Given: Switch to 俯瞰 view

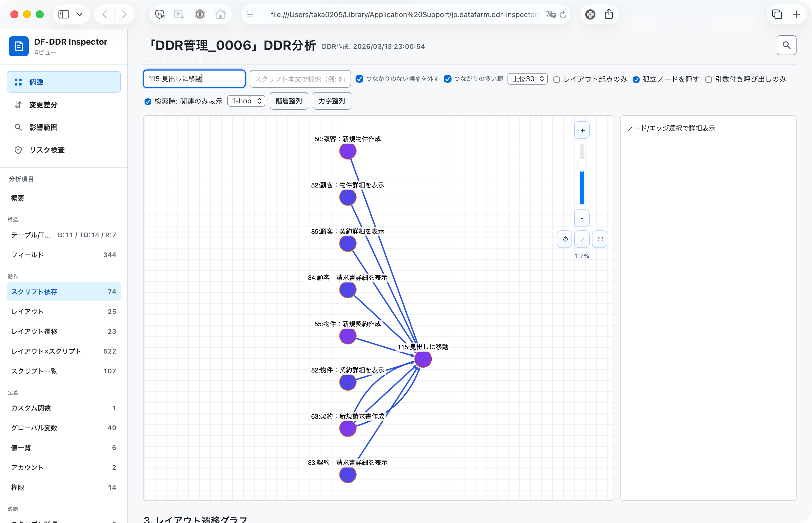Looking at the screenshot, I should coord(63,82).
